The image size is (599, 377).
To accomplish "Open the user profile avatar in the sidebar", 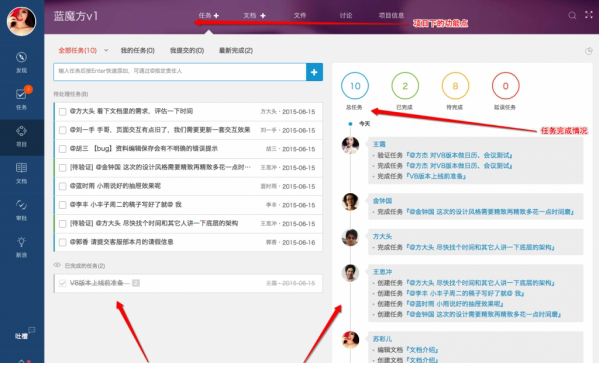I will coord(21,21).
